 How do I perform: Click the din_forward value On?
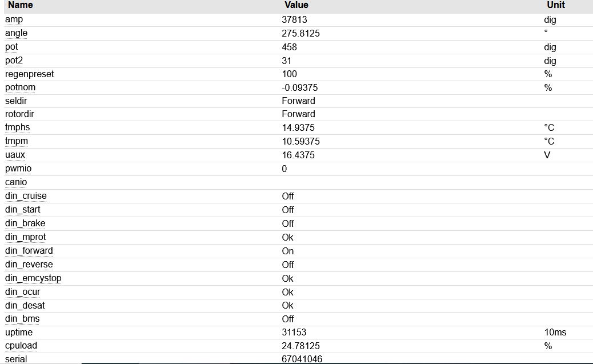tap(288, 251)
